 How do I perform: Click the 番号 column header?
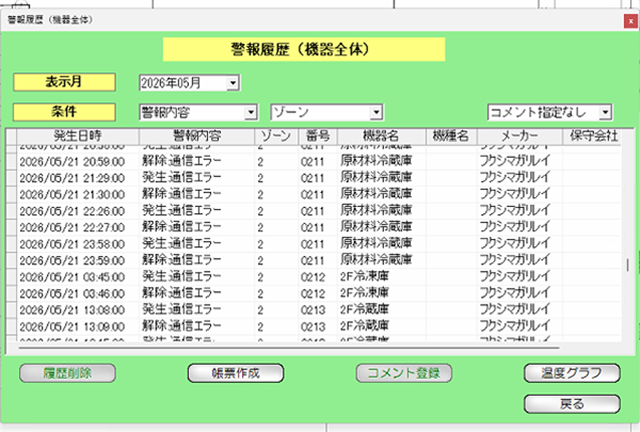point(318,136)
